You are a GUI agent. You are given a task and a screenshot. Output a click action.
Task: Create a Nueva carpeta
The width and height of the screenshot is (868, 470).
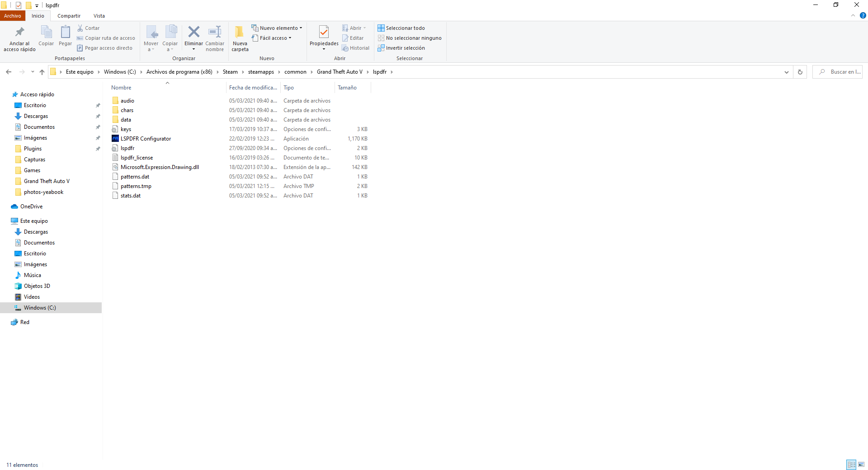(x=240, y=39)
